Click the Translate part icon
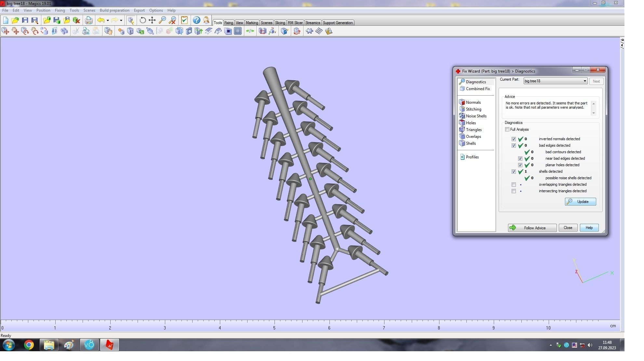Screen dimensions: 644x361 6,31
